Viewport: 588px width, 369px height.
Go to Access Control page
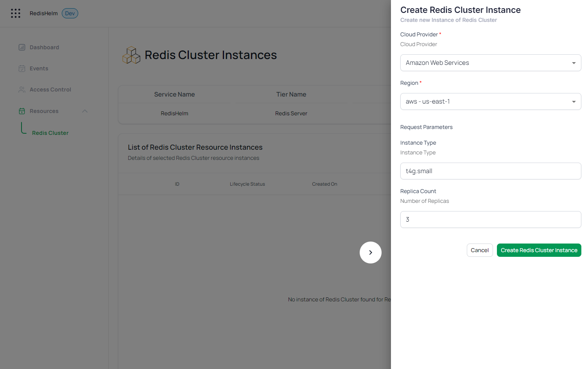pos(50,90)
